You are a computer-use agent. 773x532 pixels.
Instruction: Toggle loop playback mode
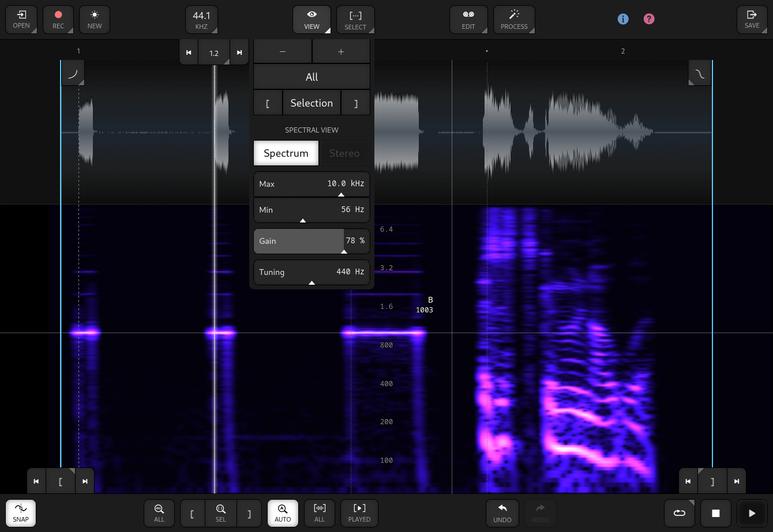click(x=680, y=513)
